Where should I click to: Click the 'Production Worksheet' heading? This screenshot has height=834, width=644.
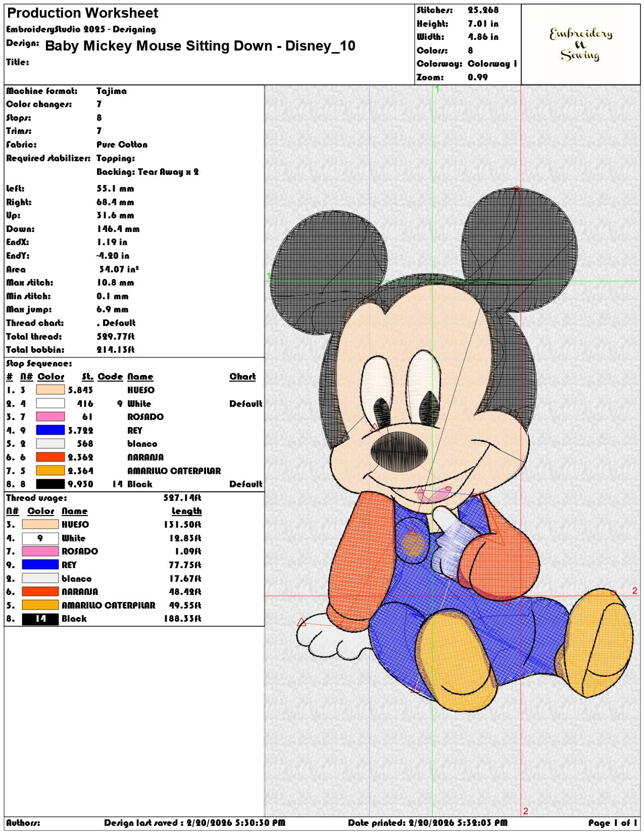pos(82,13)
